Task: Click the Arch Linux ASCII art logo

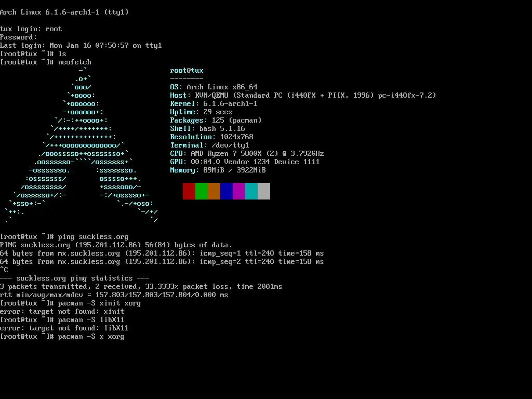Action: click(81, 145)
